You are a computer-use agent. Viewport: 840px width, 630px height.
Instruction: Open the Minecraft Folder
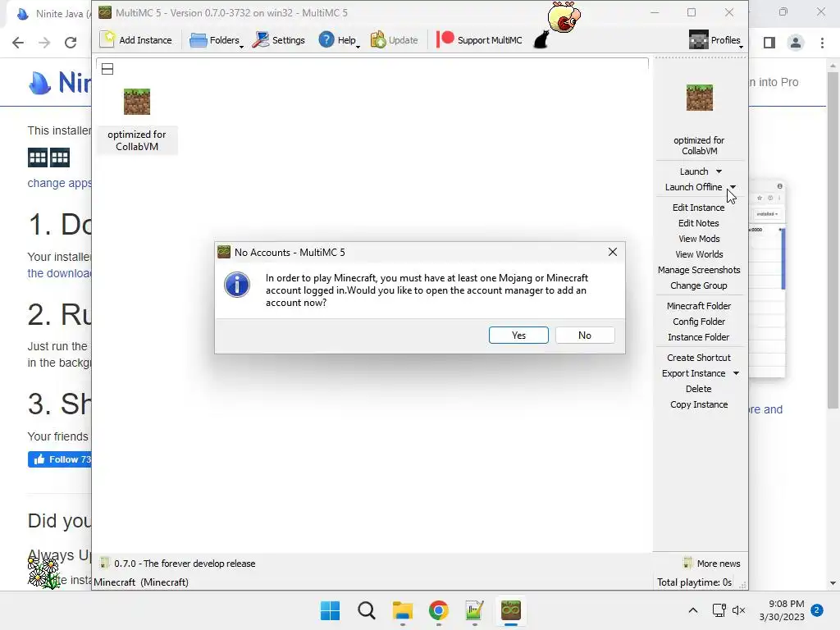[x=699, y=305]
